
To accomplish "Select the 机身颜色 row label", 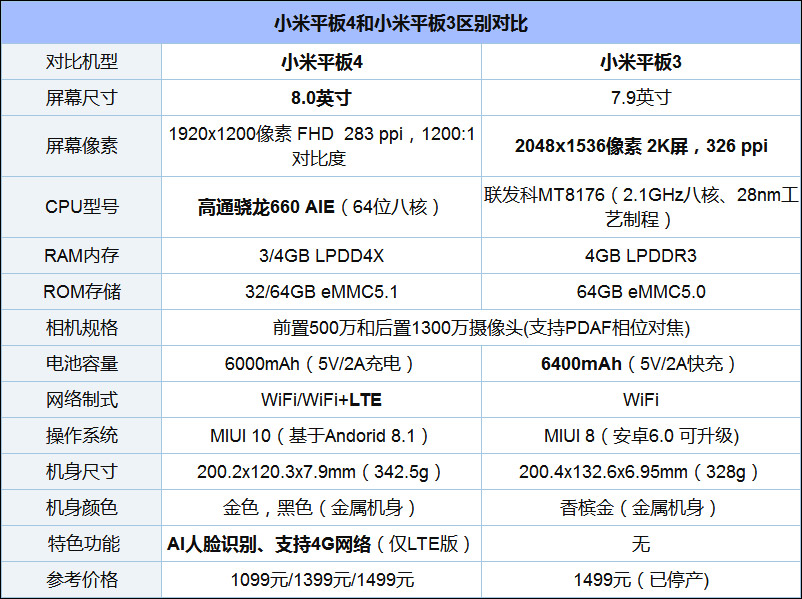I will (82, 507).
